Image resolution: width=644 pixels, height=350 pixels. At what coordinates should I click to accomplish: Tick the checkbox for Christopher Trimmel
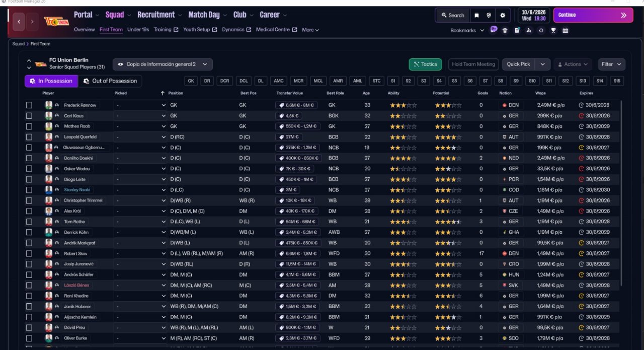click(x=29, y=201)
